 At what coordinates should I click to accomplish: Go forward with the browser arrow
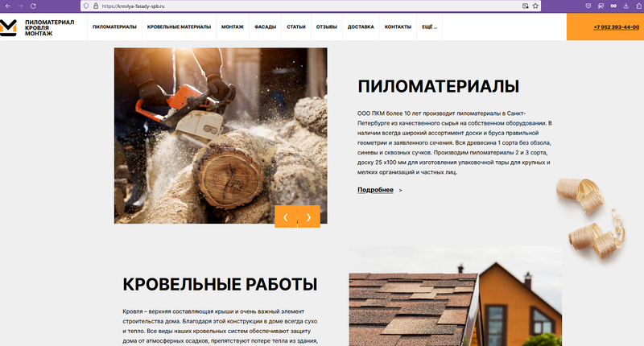pyautogui.click(x=21, y=6)
